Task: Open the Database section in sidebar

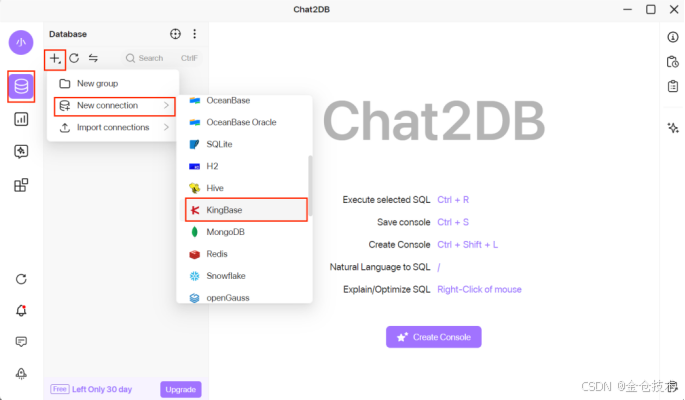Action: 21,86
